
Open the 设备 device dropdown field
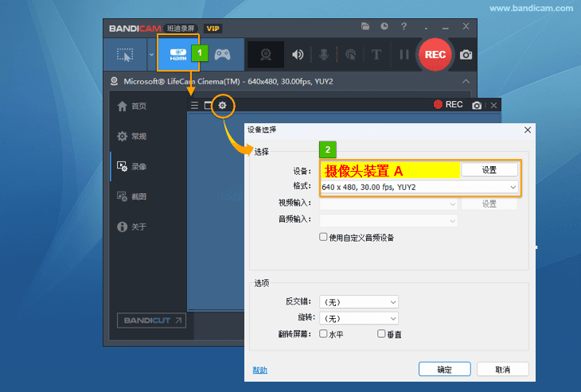[x=390, y=171]
